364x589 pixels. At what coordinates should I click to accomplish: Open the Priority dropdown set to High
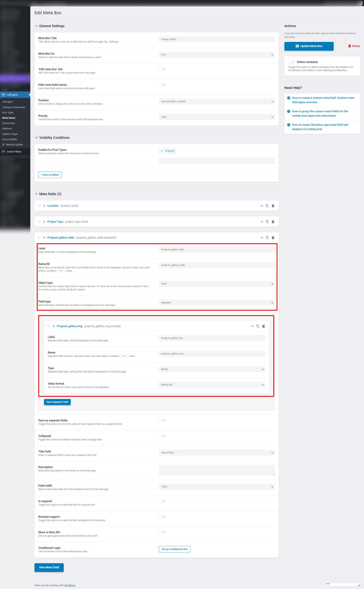click(217, 117)
